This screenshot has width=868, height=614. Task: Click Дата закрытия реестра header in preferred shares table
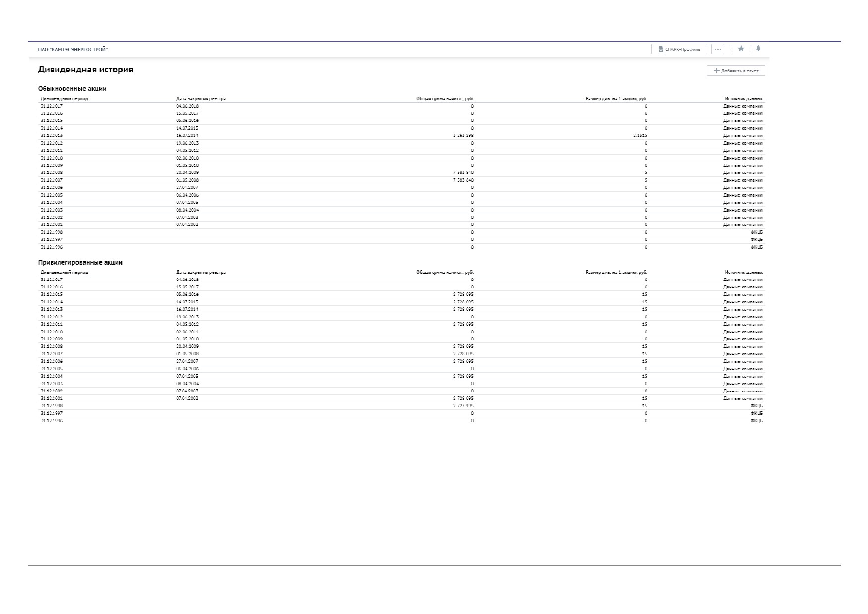[201, 272]
